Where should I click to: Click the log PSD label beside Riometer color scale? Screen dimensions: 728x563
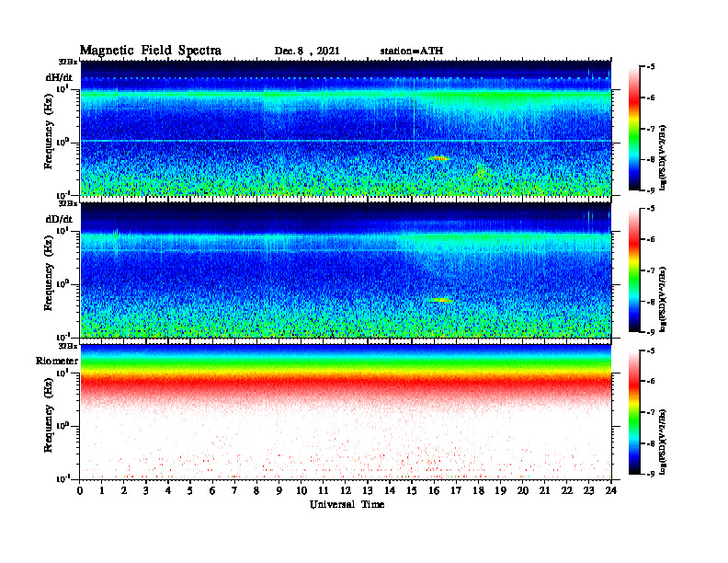point(663,442)
